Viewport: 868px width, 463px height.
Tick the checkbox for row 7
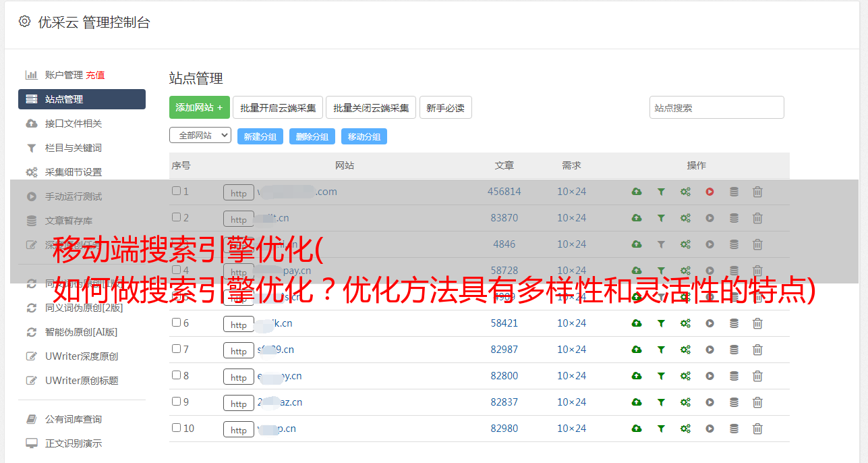[176, 349]
